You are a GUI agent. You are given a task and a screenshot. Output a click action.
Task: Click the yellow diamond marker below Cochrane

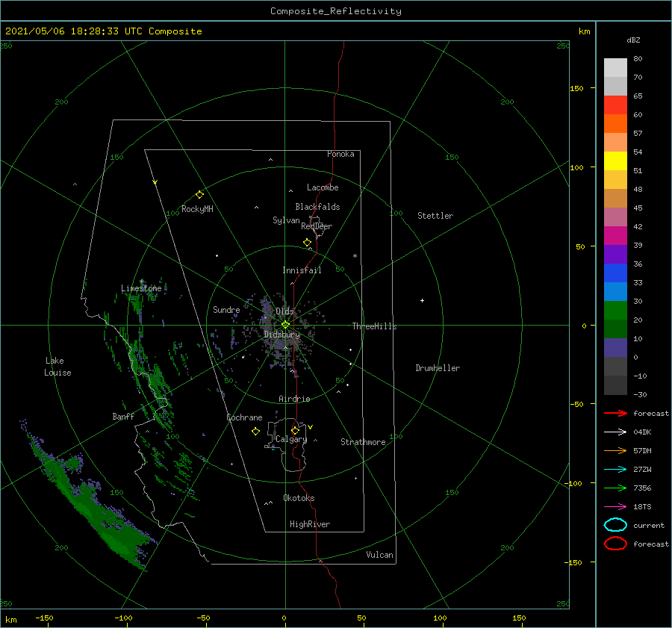point(255,432)
